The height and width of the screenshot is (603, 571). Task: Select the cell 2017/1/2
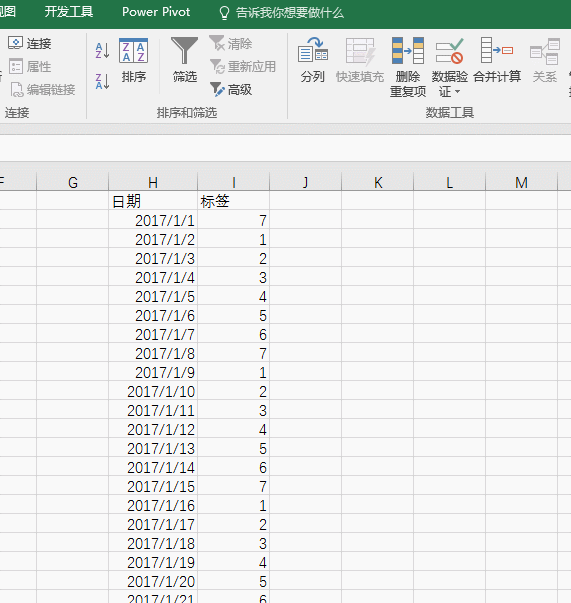[x=153, y=239]
